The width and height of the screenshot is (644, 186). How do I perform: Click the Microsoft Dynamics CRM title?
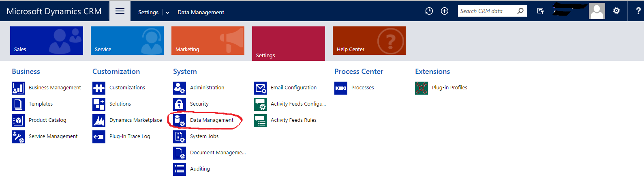54,11
